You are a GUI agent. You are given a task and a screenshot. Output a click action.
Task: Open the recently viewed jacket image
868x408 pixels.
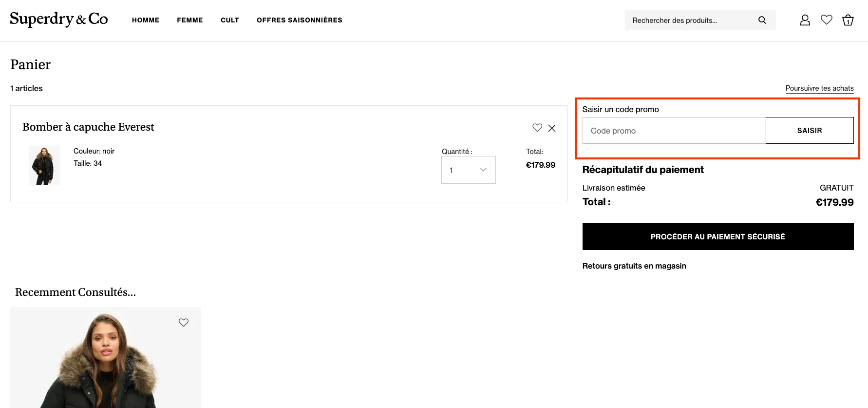coord(105,357)
